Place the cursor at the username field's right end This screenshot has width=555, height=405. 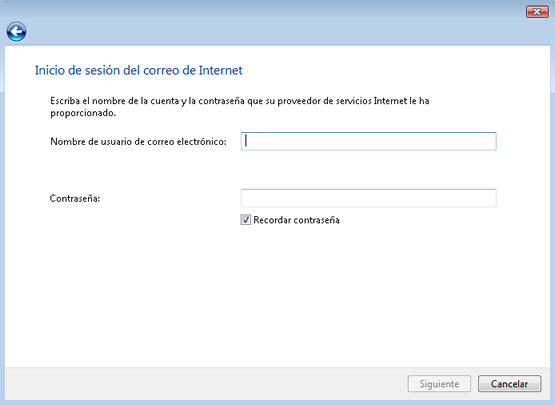pyautogui.click(x=492, y=141)
